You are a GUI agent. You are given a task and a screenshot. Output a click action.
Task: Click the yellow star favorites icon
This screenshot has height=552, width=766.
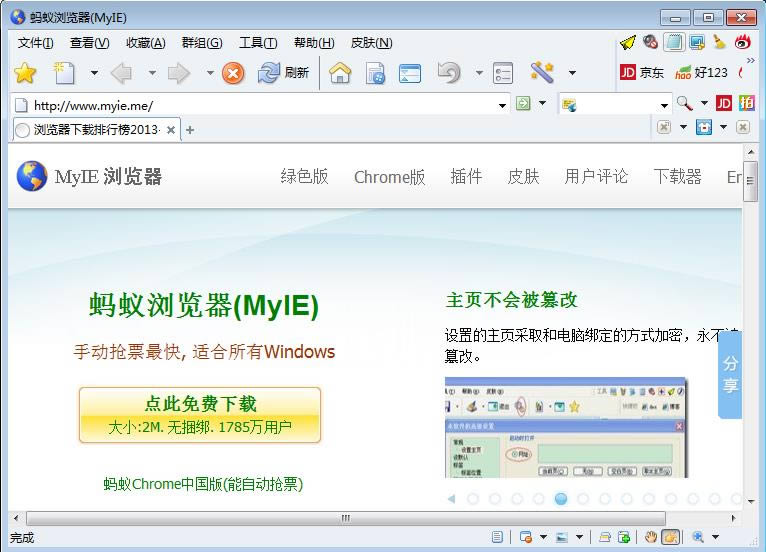pos(24,73)
